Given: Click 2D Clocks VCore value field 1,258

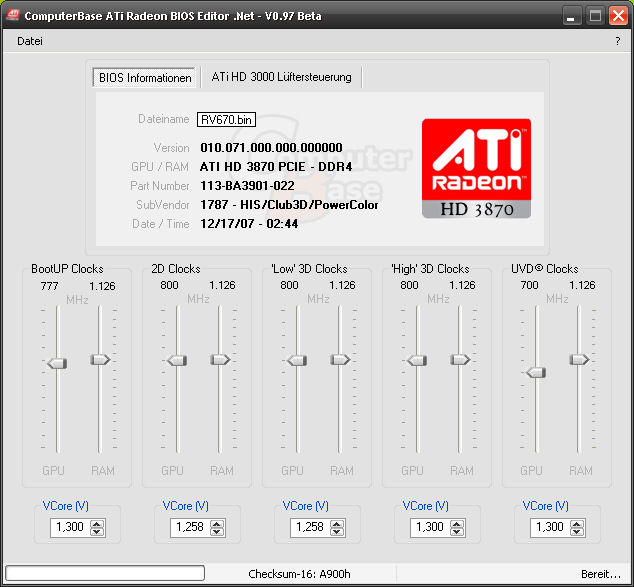Looking at the screenshot, I should [x=190, y=528].
